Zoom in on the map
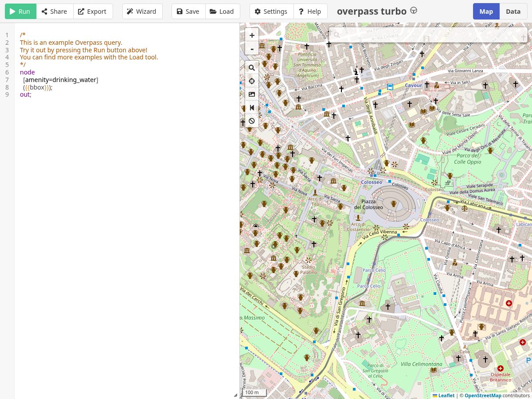The width and height of the screenshot is (532, 399). click(x=252, y=35)
